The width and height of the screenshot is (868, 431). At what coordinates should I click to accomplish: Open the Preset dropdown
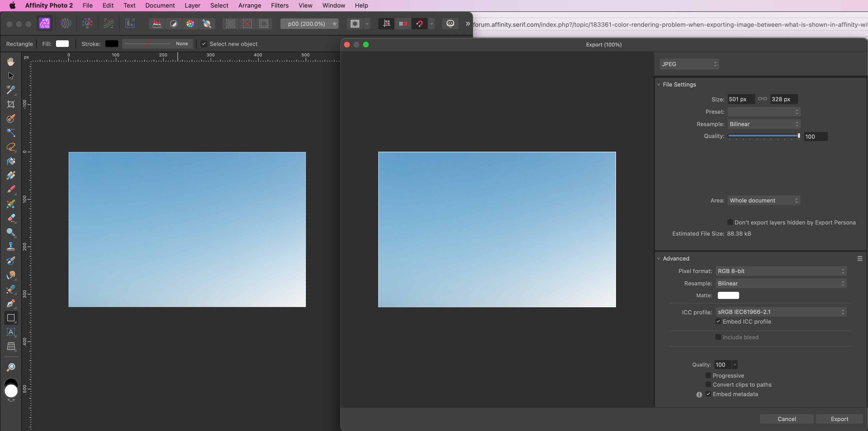[x=764, y=112]
